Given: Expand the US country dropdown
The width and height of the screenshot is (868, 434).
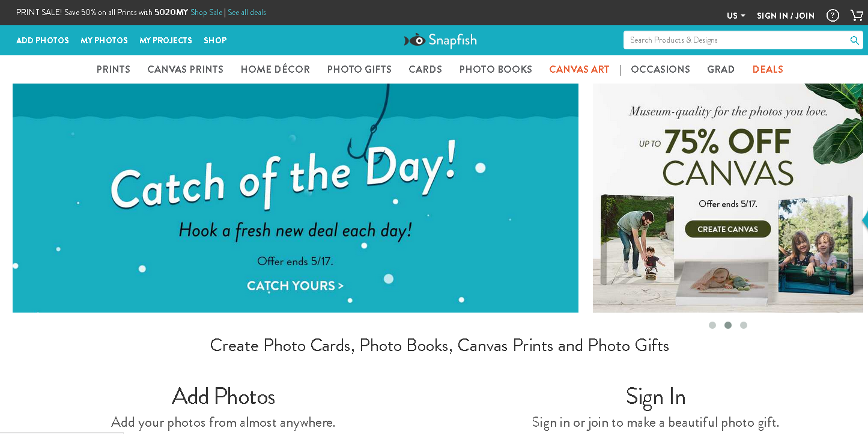Looking at the screenshot, I should point(736,16).
